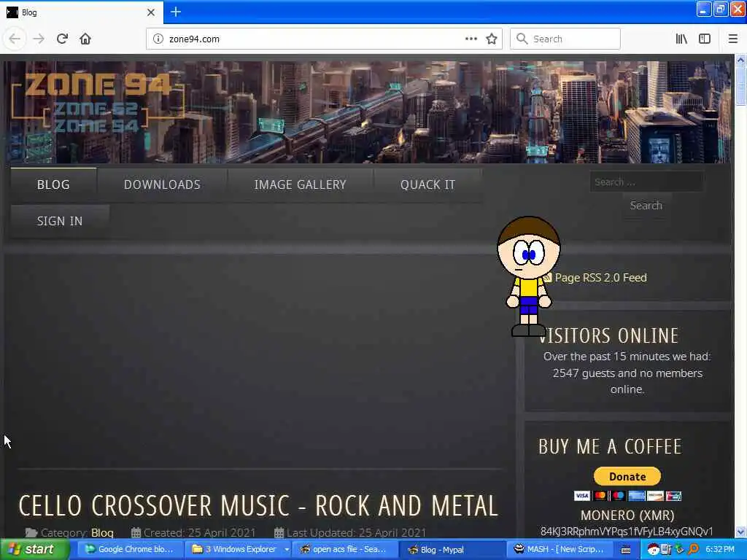Open the Cello Crossover Music article title
This screenshot has width=747, height=560.
coord(258,506)
